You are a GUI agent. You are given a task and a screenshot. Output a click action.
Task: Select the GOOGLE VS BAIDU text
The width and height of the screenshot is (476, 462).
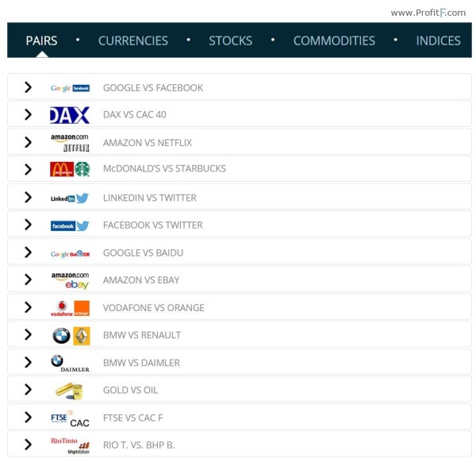(x=143, y=252)
